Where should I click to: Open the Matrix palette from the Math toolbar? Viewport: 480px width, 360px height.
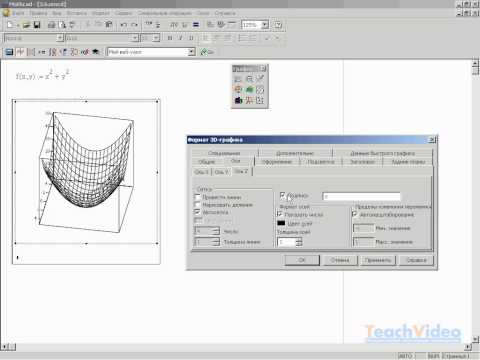31,52
